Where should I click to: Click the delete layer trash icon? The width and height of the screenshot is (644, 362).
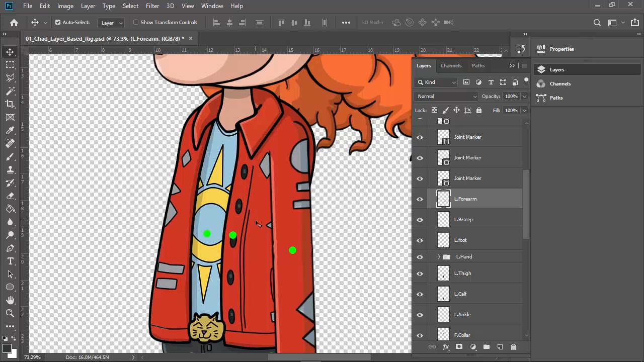513,347
